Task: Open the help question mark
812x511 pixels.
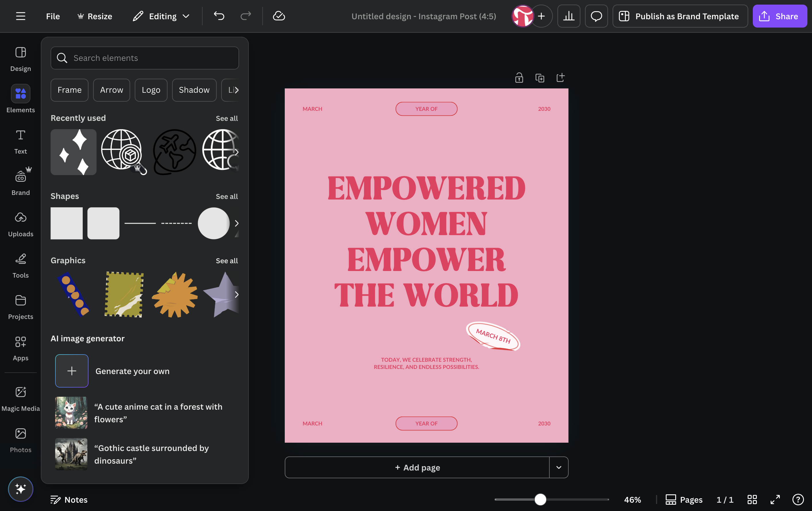Action: (798, 500)
